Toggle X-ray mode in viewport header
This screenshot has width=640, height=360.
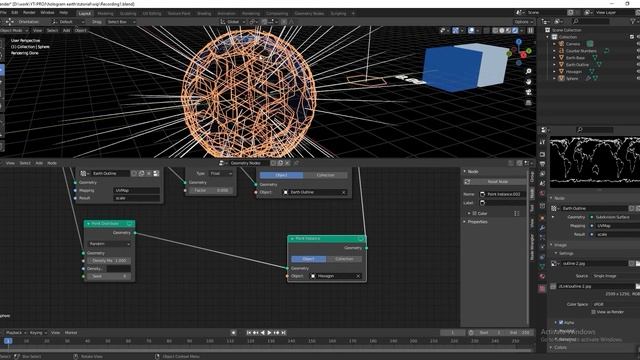coord(486,30)
